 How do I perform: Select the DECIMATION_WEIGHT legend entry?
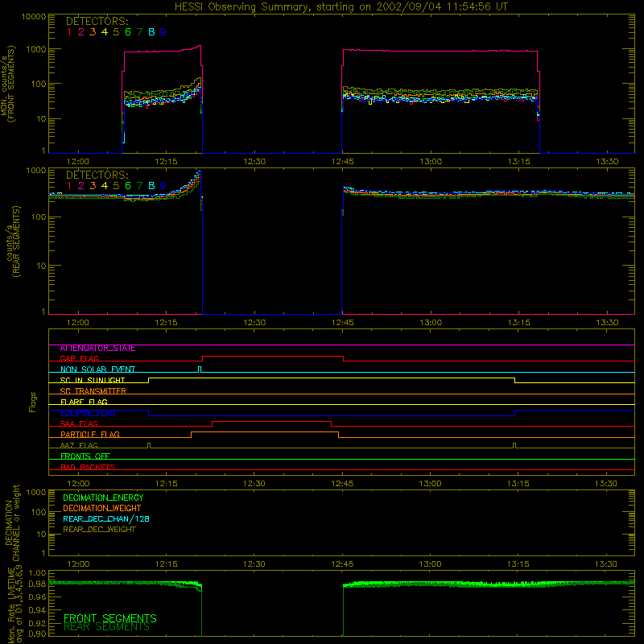point(102,509)
